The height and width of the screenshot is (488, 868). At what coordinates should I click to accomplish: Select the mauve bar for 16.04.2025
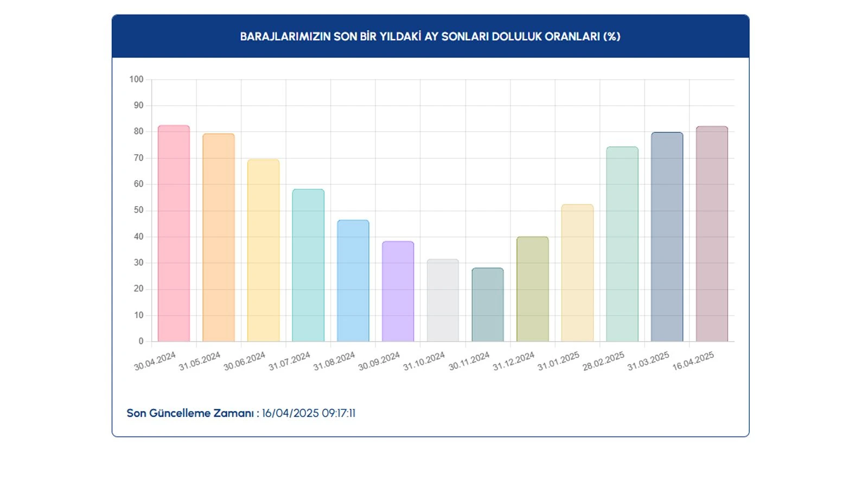pyautogui.click(x=712, y=234)
